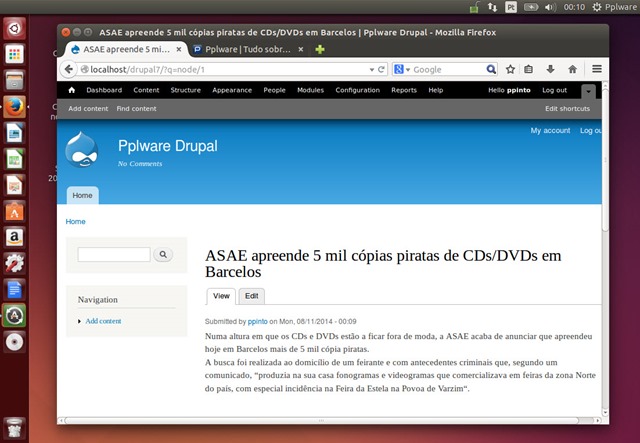640x443 pixels.
Task: Click the Home main menu tab
Action: tap(82, 195)
